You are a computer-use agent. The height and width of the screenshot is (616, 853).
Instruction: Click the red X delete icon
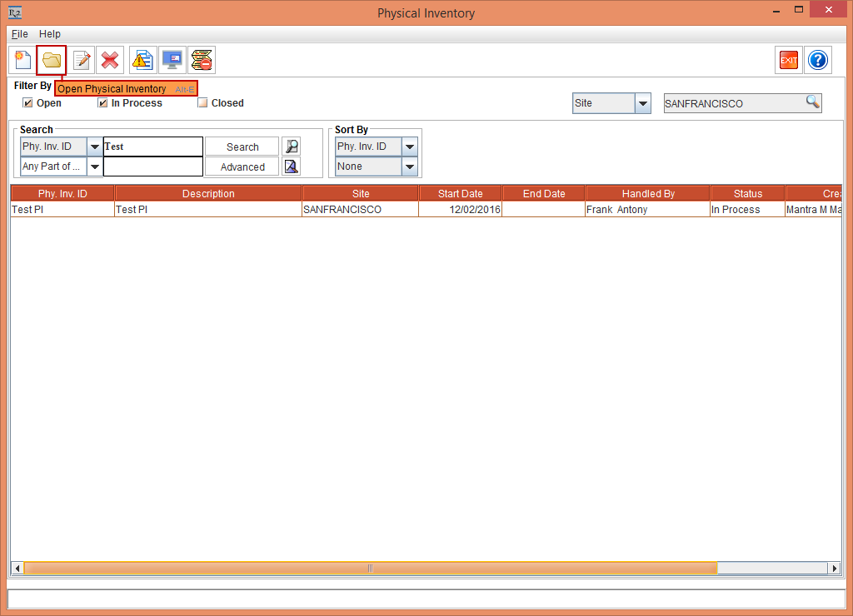(110, 60)
